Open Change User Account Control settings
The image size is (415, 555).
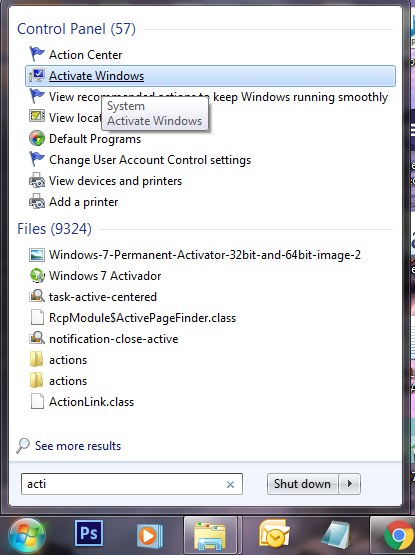click(150, 160)
